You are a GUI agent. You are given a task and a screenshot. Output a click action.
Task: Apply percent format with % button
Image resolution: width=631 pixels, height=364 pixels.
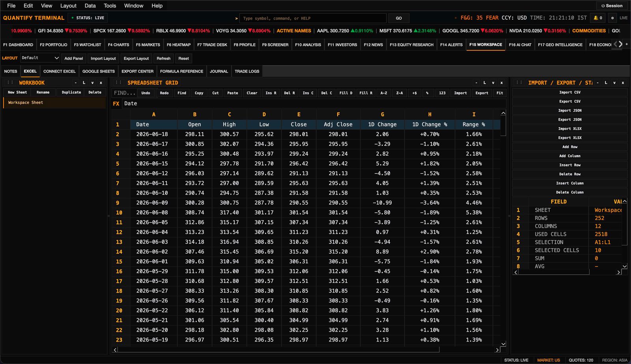(x=427, y=93)
